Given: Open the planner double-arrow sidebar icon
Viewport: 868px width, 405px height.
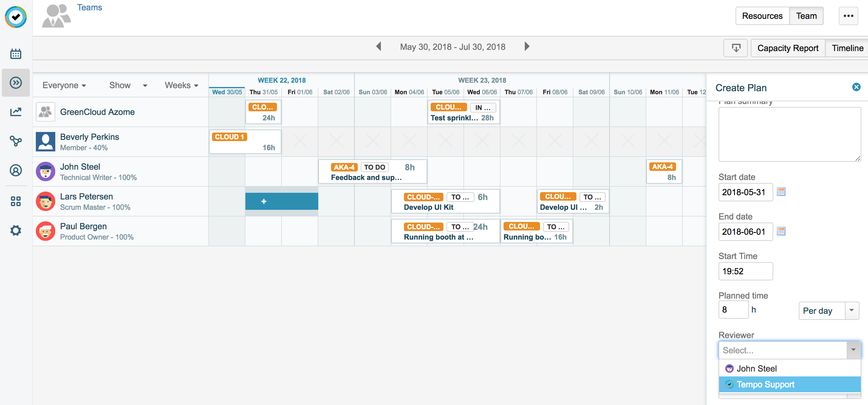Looking at the screenshot, I should [x=15, y=83].
